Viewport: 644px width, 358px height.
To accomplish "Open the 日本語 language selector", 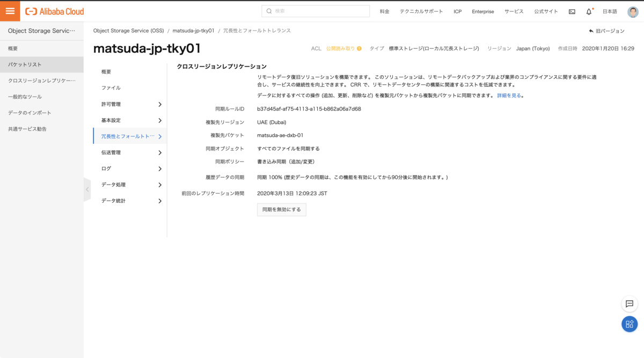I will (x=610, y=11).
